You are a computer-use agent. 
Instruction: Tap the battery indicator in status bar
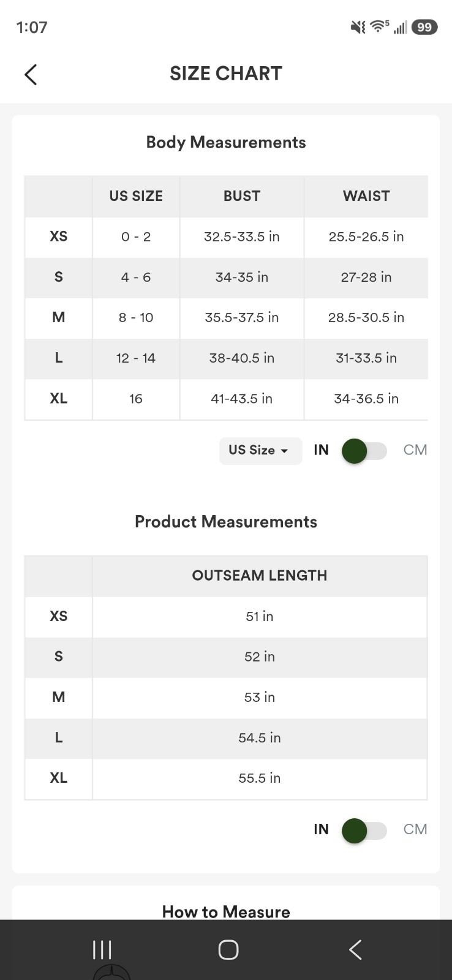pos(424,27)
